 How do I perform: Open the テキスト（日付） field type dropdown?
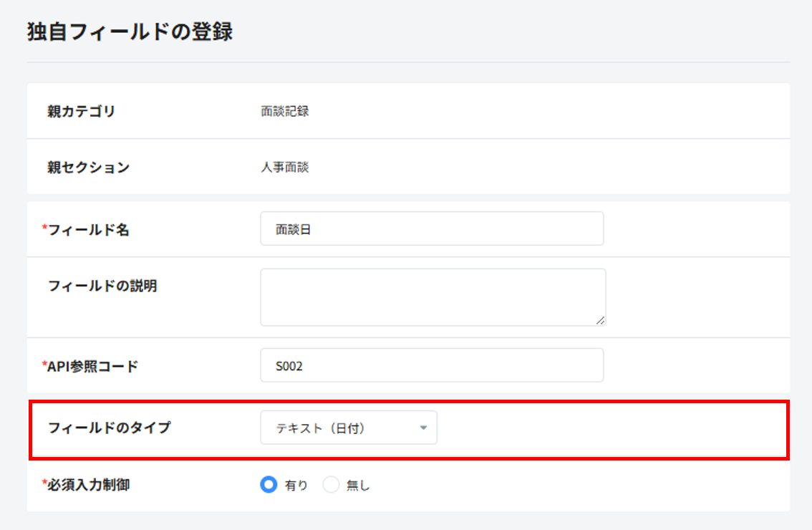348,428
